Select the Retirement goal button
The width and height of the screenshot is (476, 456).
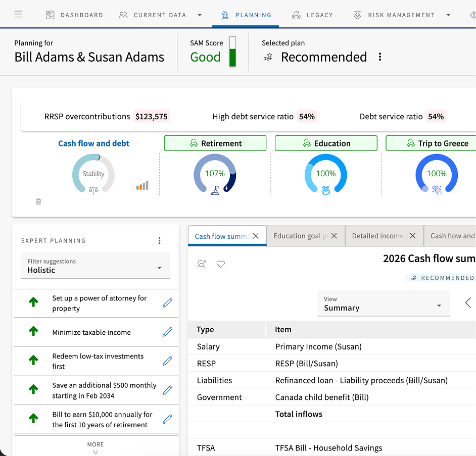click(x=215, y=143)
